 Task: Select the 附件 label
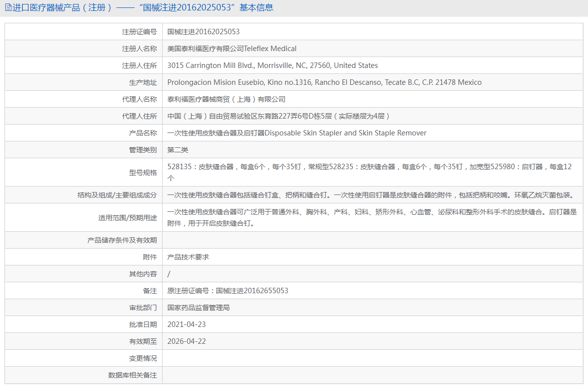point(150,258)
